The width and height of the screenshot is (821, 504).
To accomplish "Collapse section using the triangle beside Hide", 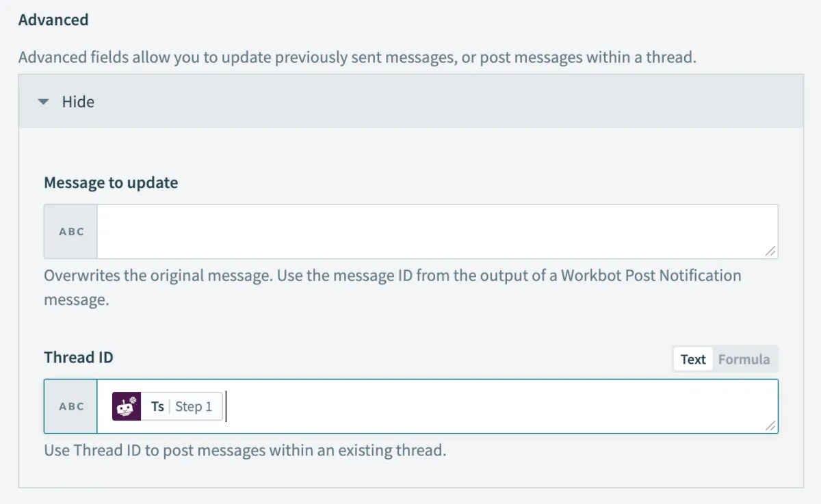I will 44,102.
